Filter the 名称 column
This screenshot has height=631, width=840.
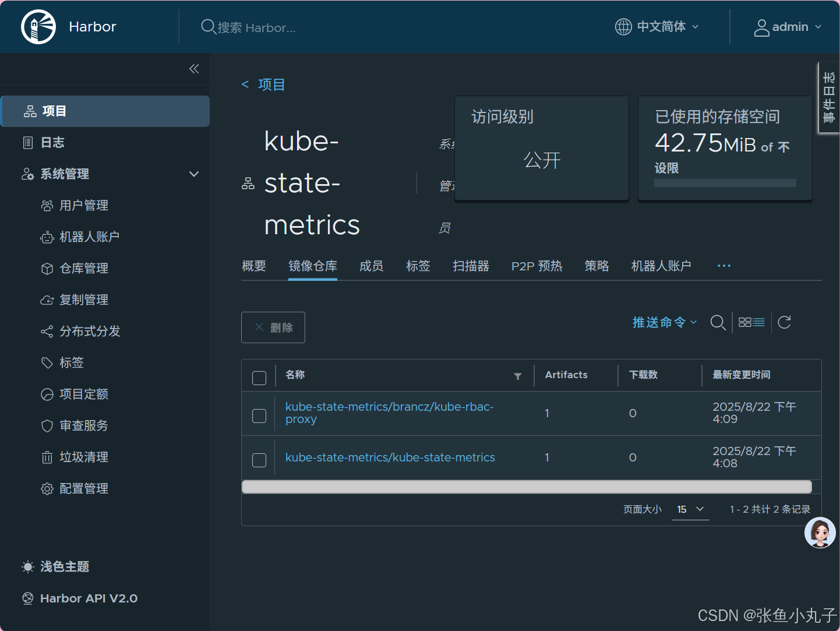518,376
